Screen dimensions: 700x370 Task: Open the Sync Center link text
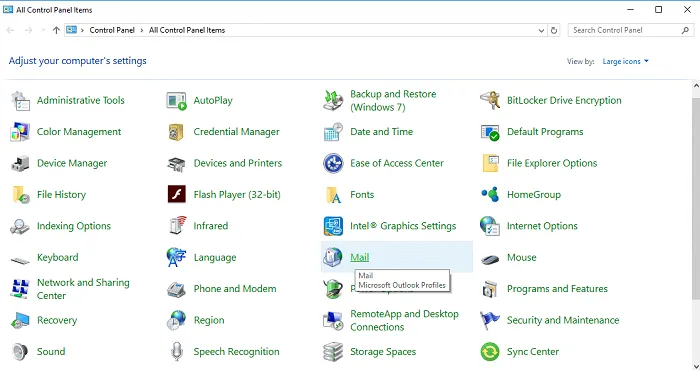tap(533, 352)
